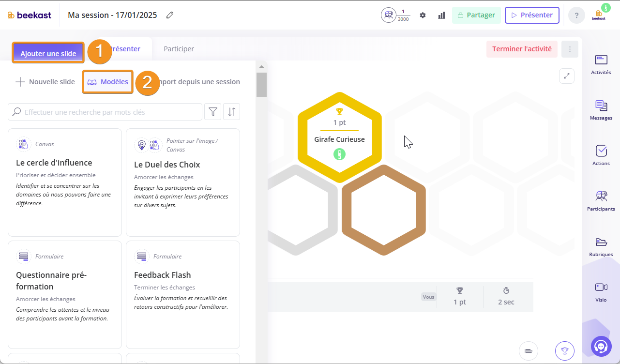Click the Partager button
This screenshot has width=620, height=364.
tap(476, 15)
